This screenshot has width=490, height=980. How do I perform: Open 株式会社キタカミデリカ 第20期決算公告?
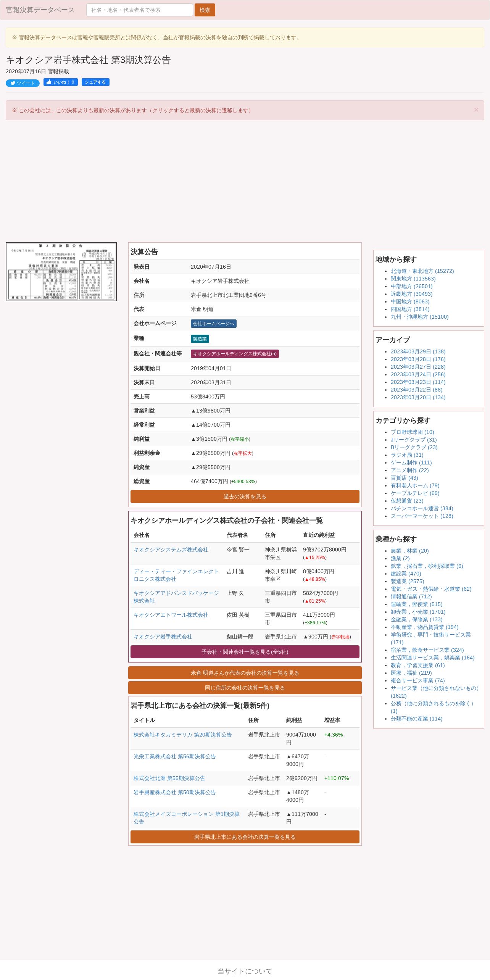point(183,735)
